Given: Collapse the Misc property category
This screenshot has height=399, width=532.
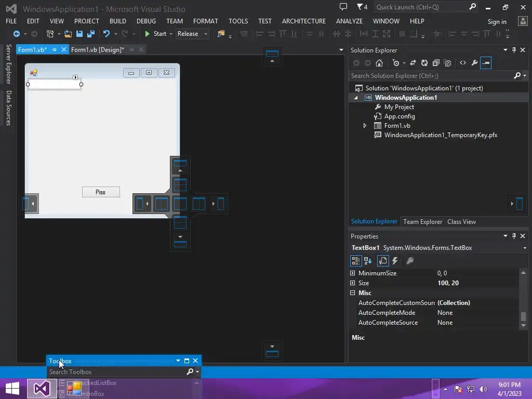Looking at the screenshot, I should click(353, 293).
